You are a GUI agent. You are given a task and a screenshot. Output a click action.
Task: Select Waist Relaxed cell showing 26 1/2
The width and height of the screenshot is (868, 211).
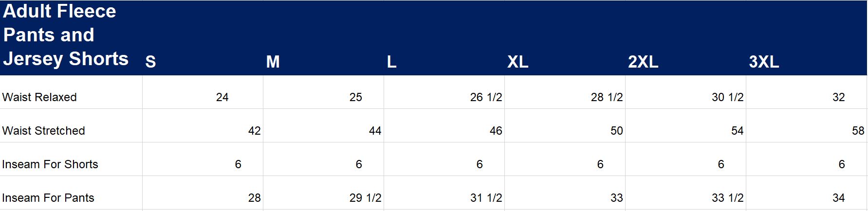pos(486,97)
